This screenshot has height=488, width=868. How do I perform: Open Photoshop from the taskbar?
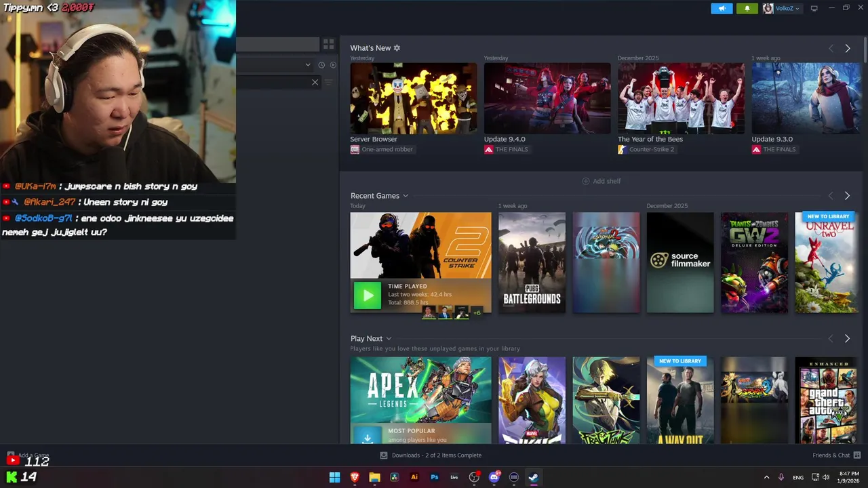pyautogui.click(x=435, y=477)
